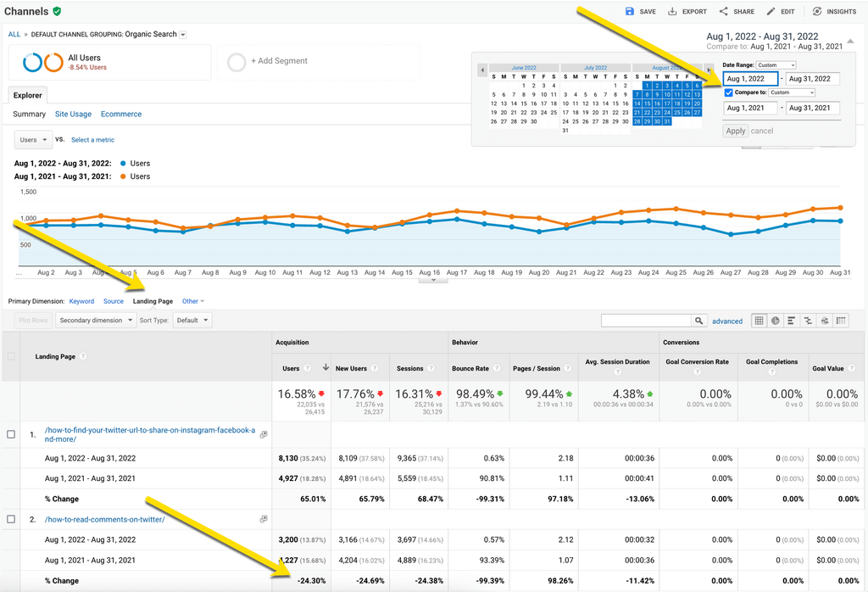
Task: Expand the Date Range Custom dropdown
Action: click(x=776, y=65)
